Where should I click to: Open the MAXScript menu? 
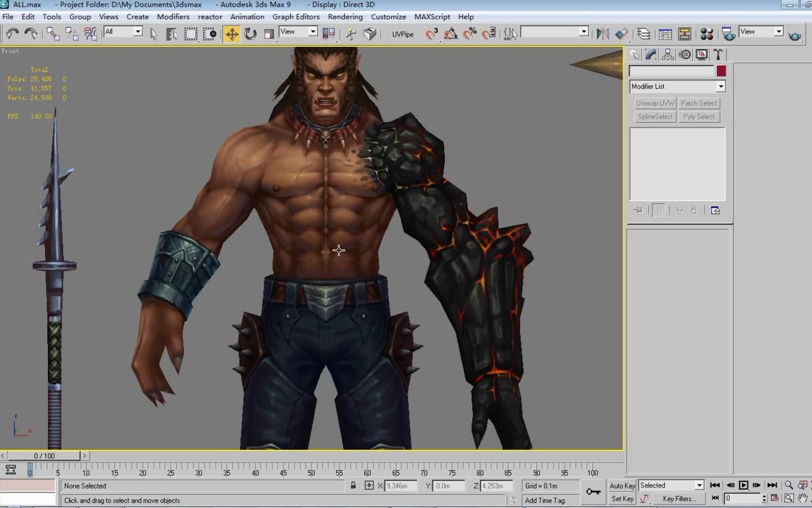tap(432, 17)
